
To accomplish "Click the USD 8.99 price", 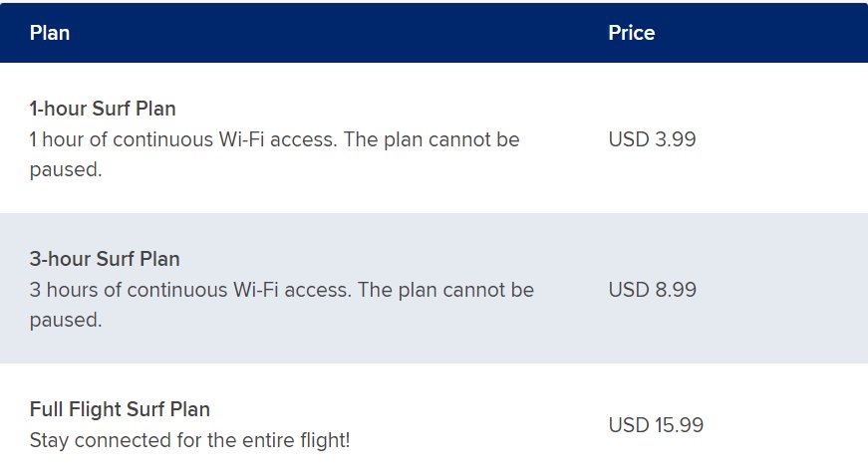I will click(652, 290).
